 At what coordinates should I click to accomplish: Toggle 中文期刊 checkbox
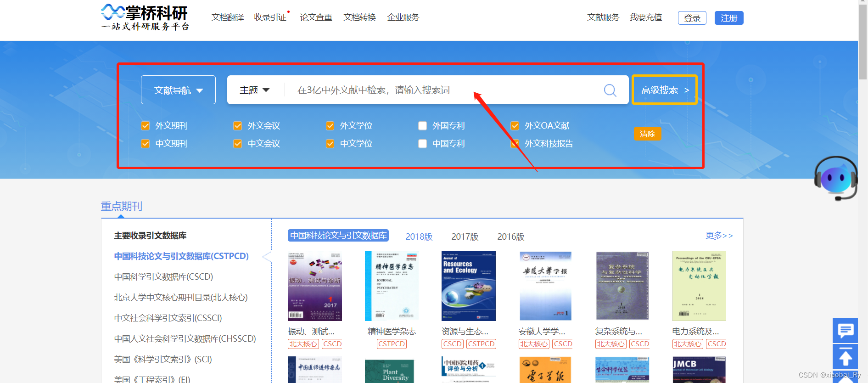(146, 144)
